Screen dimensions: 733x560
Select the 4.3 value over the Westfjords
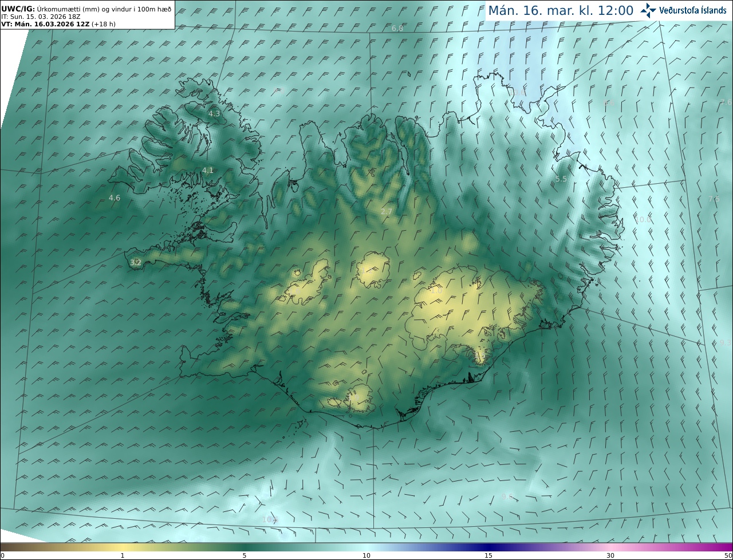click(214, 114)
